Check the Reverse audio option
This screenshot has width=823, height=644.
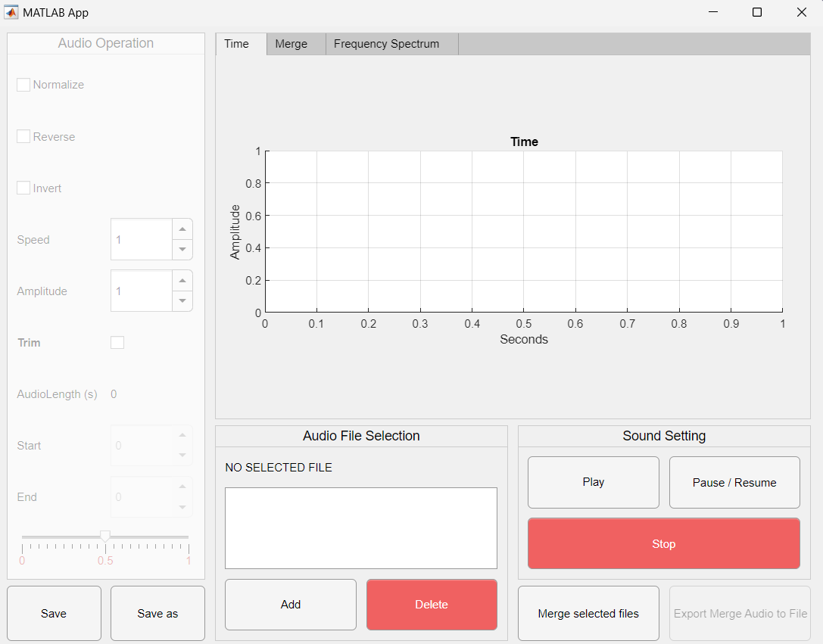(x=23, y=136)
